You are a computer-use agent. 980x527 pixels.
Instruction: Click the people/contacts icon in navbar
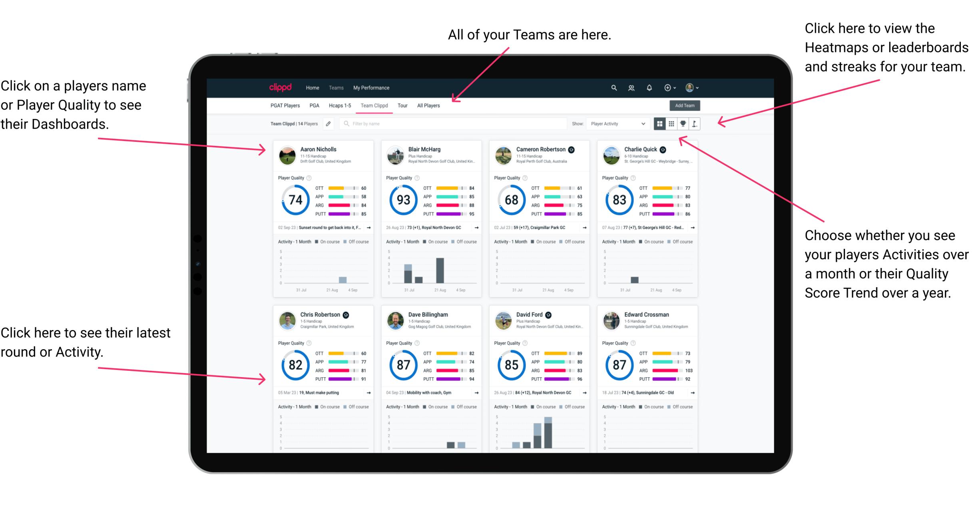pyautogui.click(x=630, y=87)
